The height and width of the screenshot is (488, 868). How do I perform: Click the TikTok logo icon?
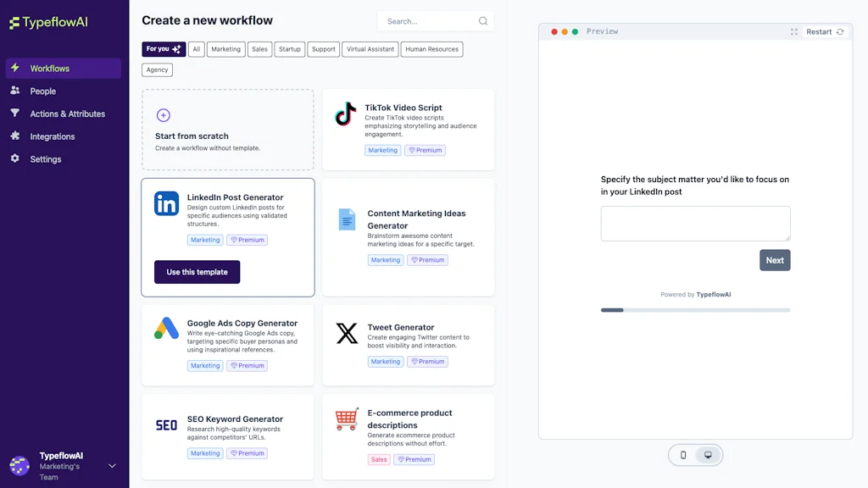pos(346,114)
